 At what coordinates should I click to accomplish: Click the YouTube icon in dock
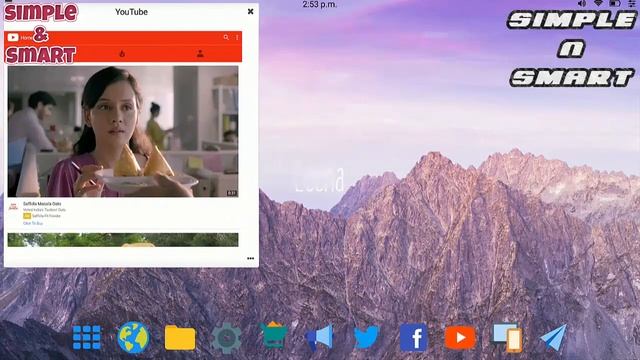[460, 338]
